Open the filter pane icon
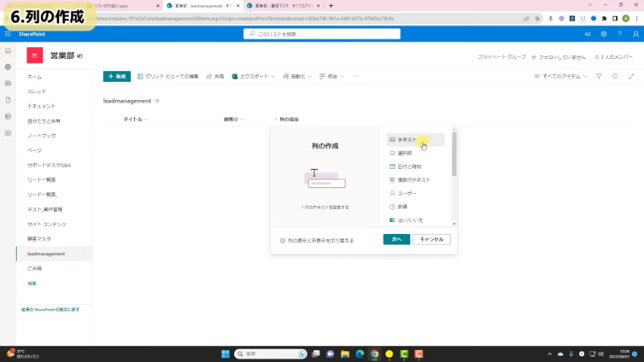This screenshot has width=644, height=362. 599,76
